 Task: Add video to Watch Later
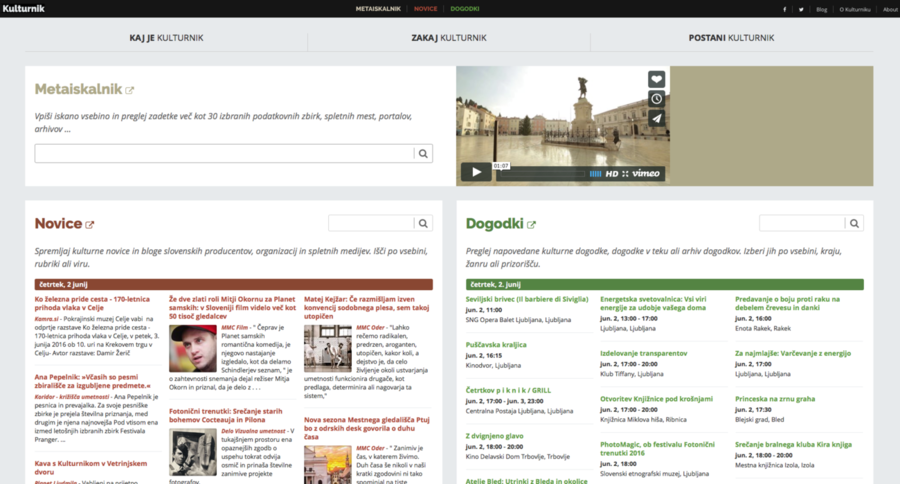click(x=656, y=98)
